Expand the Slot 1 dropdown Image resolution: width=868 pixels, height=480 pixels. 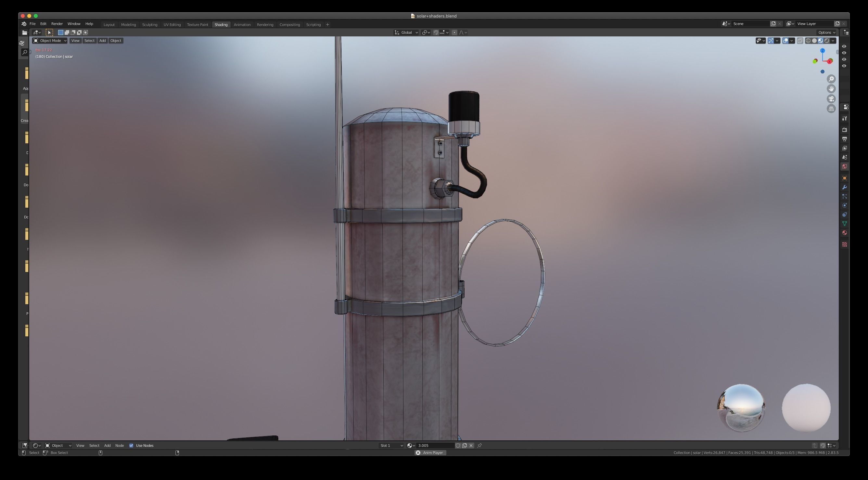(x=391, y=446)
